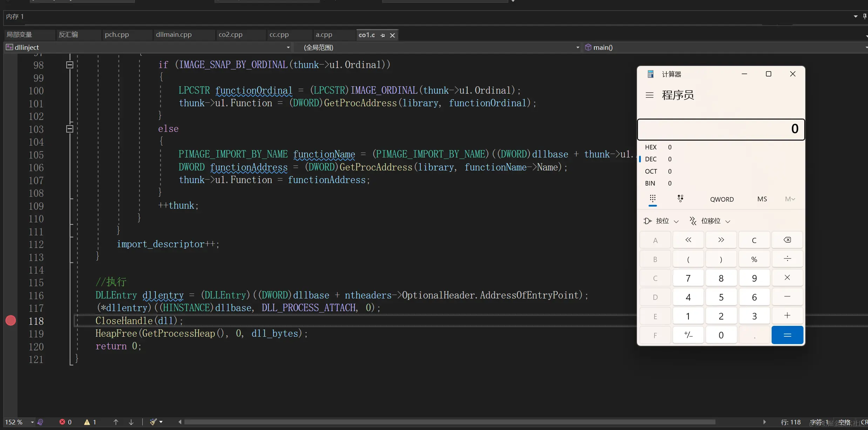Go to next issue down arrow

click(131, 422)
